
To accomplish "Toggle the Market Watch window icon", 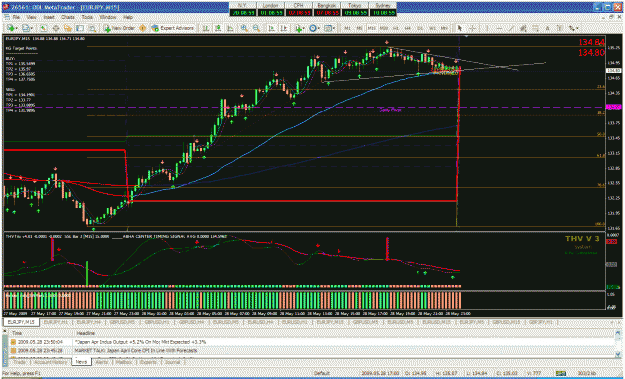I will [43, 28].
